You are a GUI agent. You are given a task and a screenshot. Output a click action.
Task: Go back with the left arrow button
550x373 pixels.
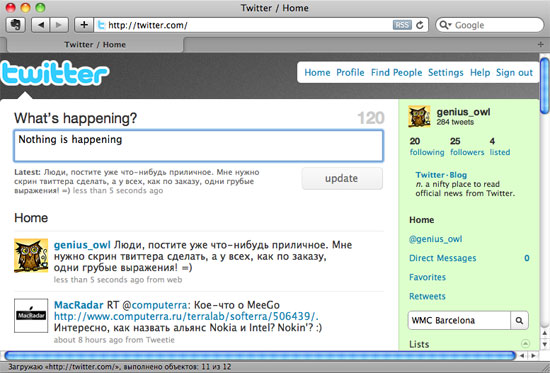41,25
